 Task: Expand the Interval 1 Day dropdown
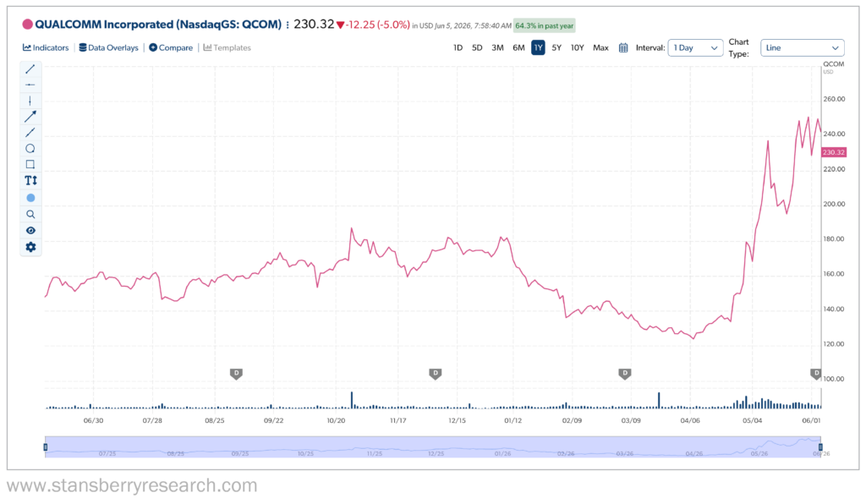click(x=695, y=48)
